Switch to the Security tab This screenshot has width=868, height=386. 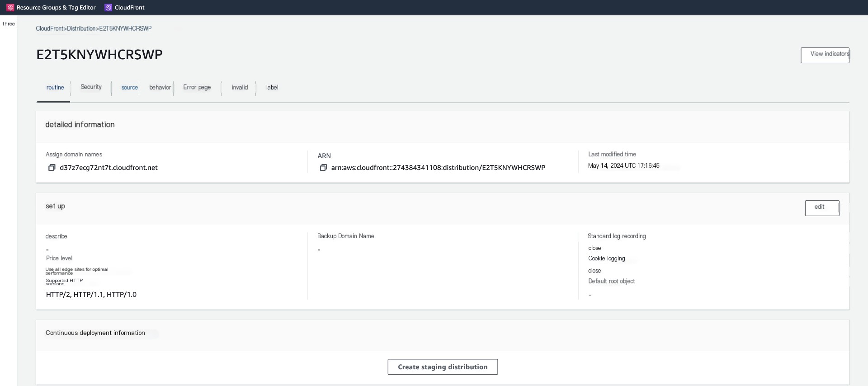coord(91,87)
